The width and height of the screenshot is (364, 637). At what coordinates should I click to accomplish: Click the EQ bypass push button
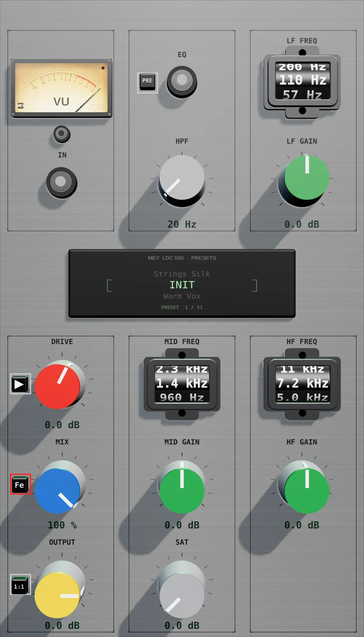tap(182, 81)
